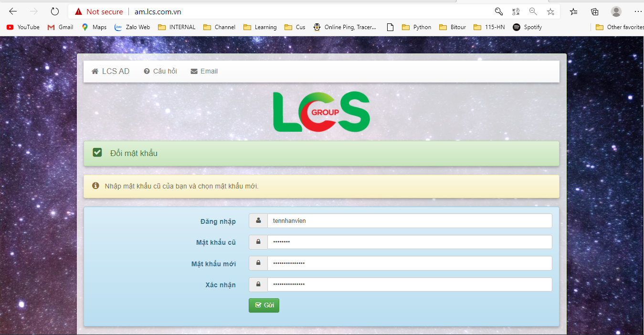The width and height of the screenshot is (644, 335).
Task: Open the Zalo Web bookmark
Action: click(x=132, y=27)
